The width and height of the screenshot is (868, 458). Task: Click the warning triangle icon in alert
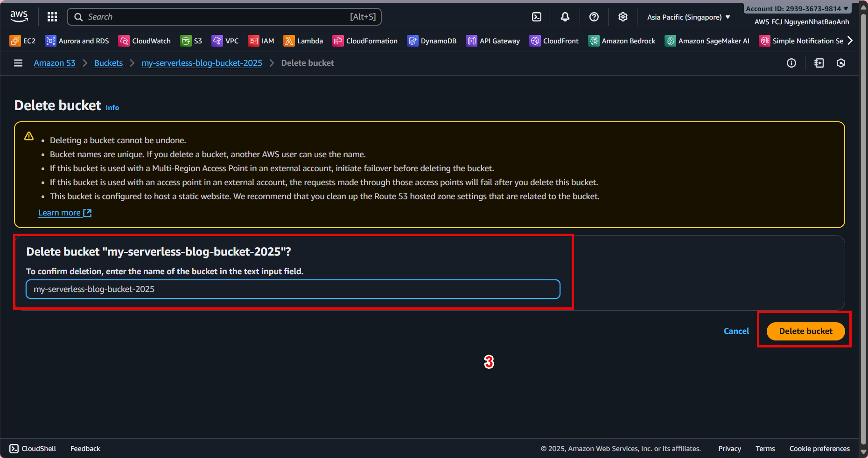29,136
